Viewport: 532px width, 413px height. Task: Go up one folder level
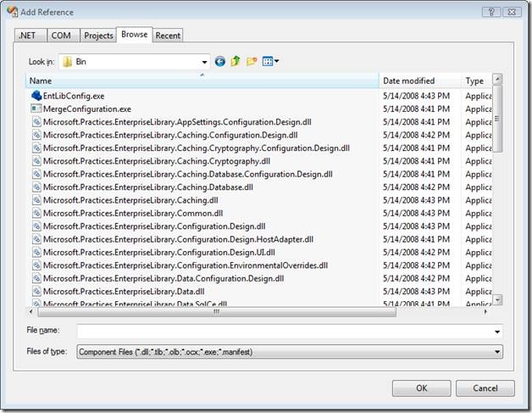[x=236, y=61]
